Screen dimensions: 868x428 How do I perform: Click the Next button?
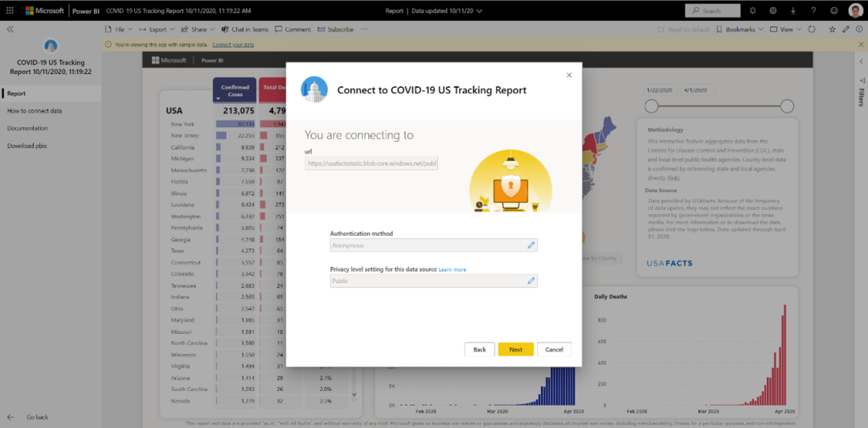click(x=515, y=349)
